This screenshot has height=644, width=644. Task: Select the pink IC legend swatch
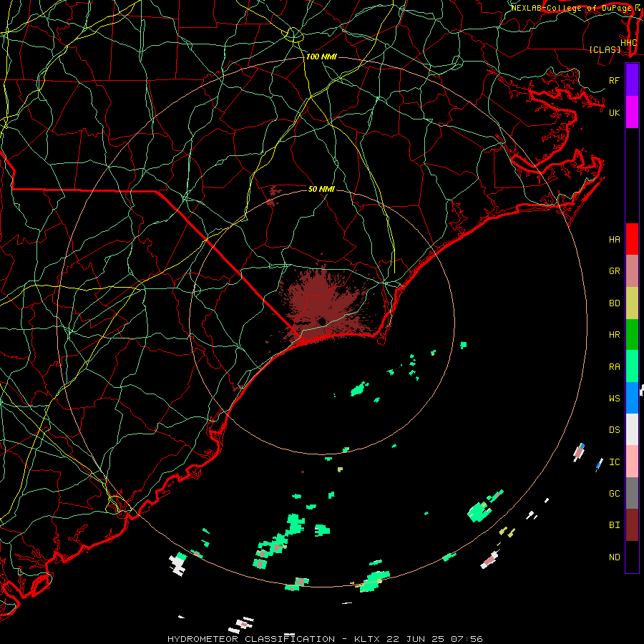point(632,462)
